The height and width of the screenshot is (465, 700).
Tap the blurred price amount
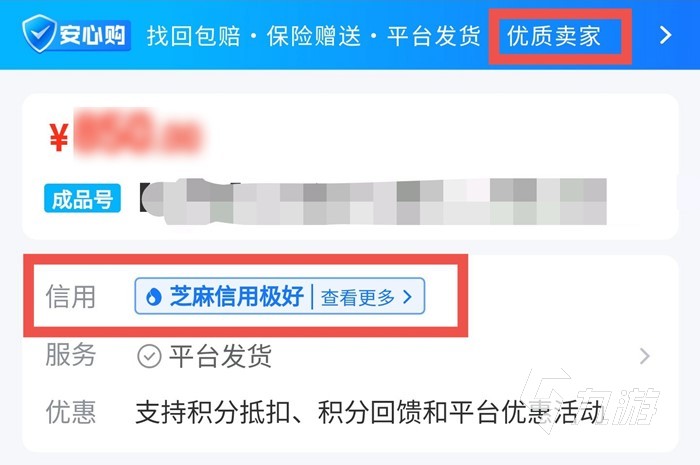point(138,133)
